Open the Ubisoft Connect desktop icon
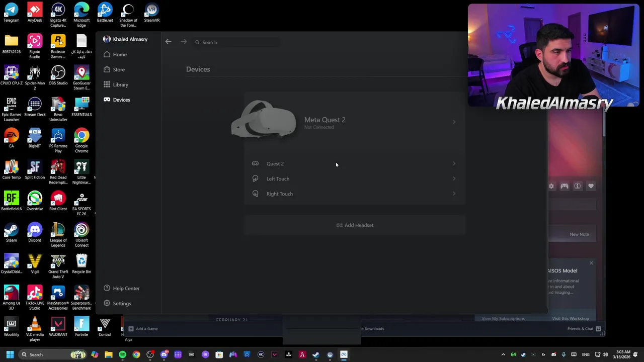 click(x=82, y=235)
